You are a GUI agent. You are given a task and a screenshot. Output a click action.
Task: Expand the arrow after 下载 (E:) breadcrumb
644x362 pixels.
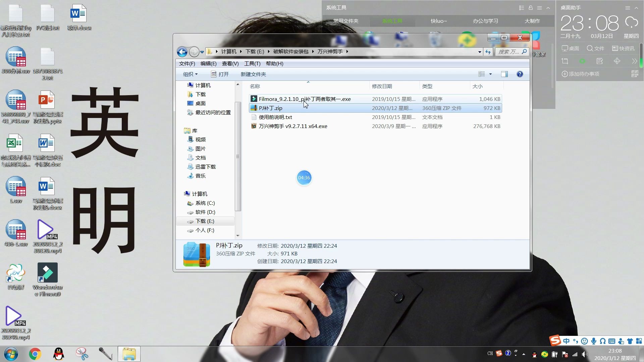click(269, 52)
